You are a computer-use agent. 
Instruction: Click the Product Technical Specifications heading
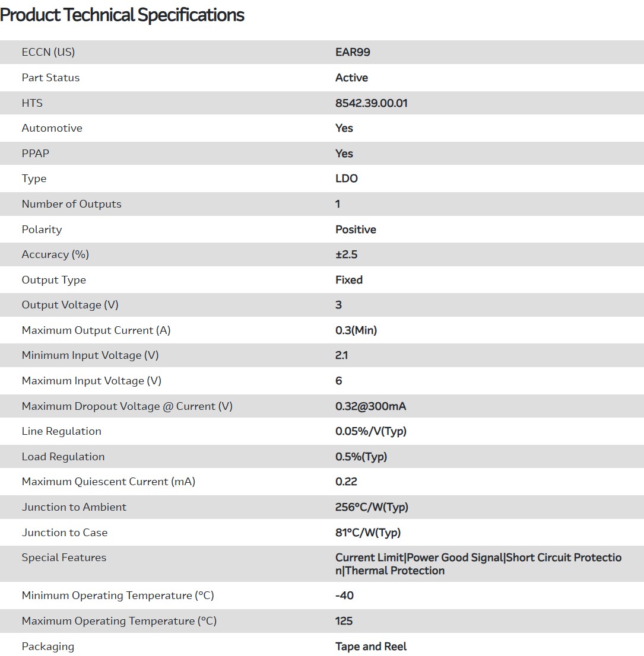[122, 15]
